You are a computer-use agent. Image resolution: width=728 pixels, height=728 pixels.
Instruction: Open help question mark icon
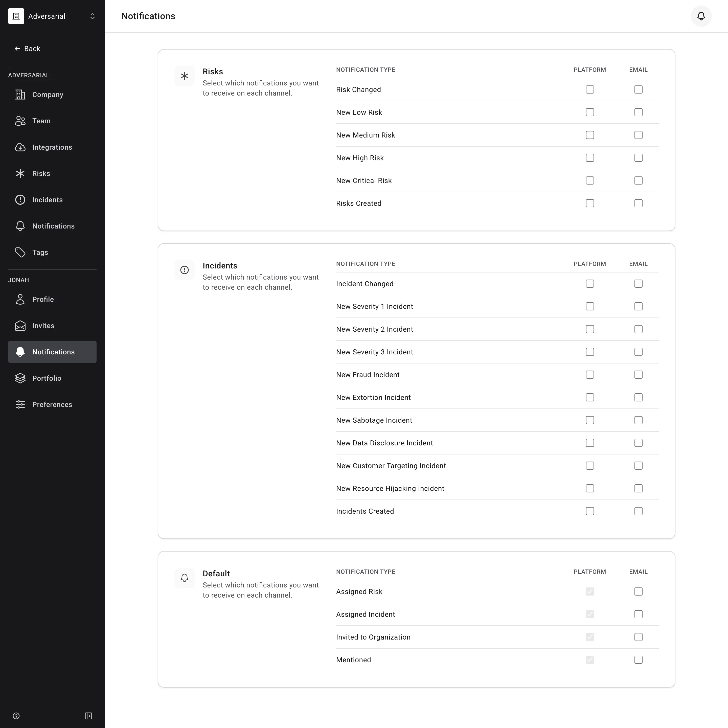coord(16,716)
